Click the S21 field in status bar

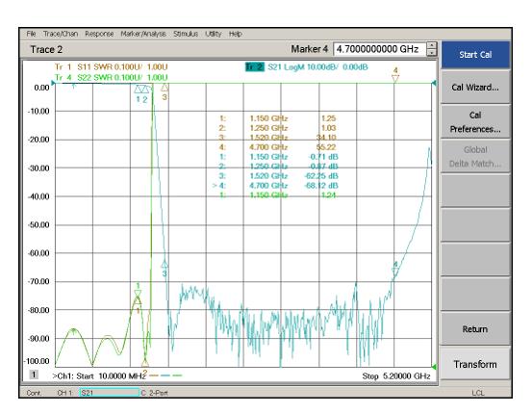tap(110, 393)
